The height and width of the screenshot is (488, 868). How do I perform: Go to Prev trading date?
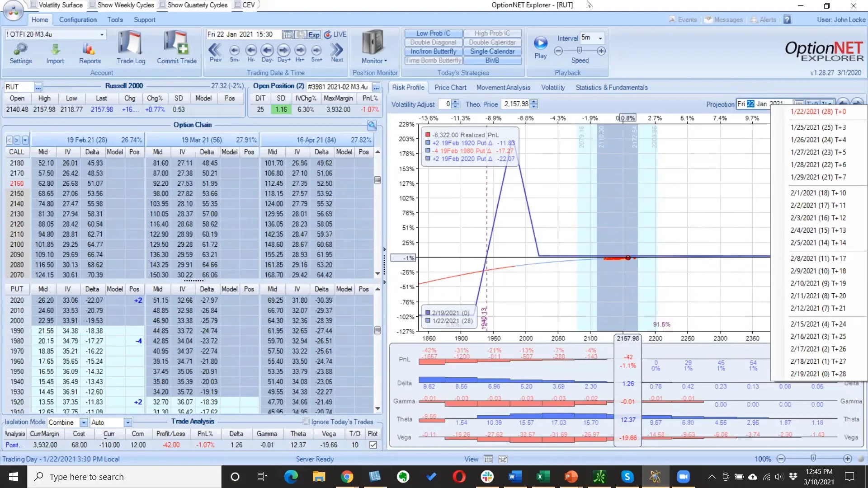coord(215,52)
